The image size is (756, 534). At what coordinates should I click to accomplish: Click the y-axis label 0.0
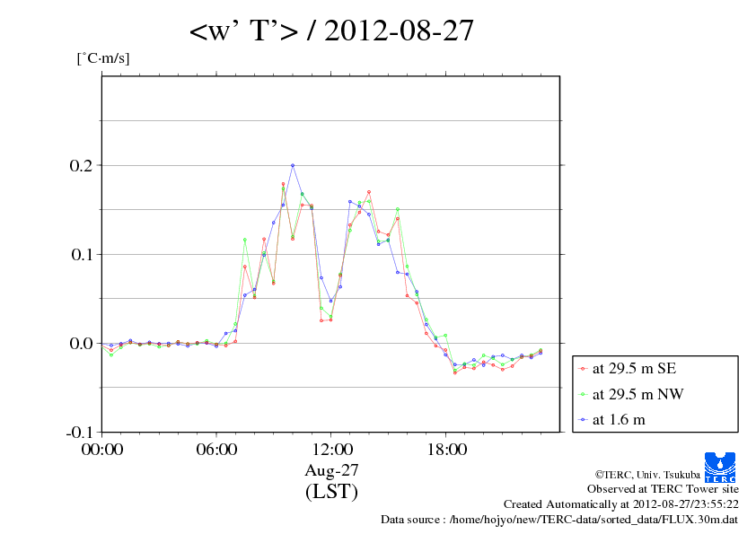tap(81, 344)
